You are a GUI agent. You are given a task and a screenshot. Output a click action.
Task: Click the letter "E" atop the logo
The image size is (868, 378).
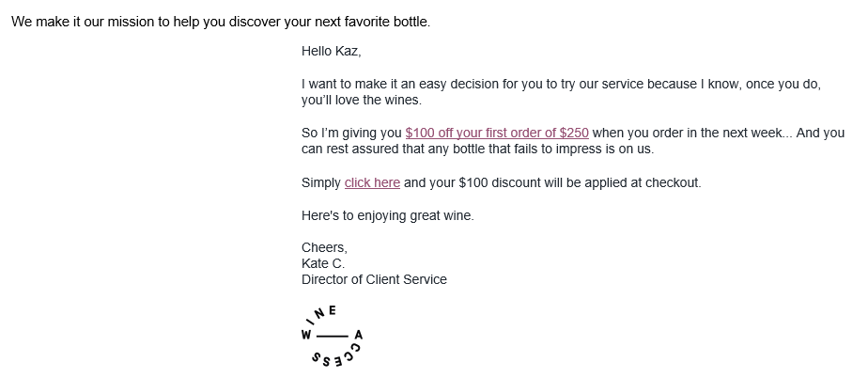[333, 310]
